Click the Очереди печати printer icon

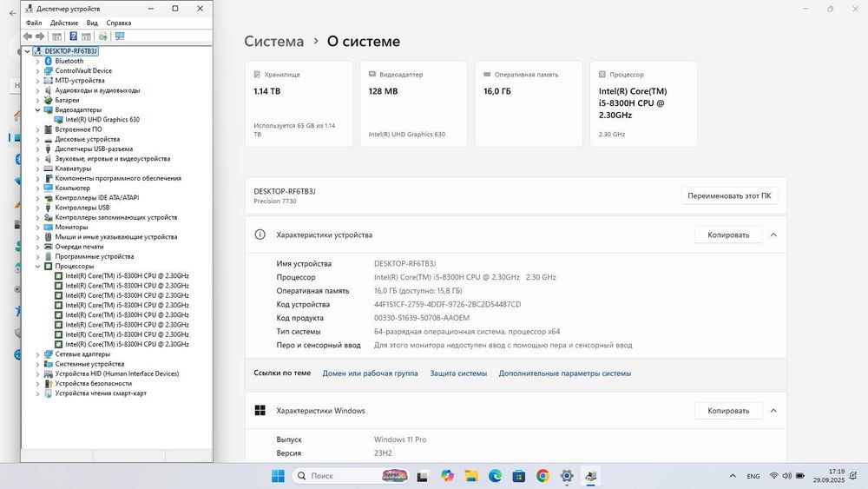point(48,247)
